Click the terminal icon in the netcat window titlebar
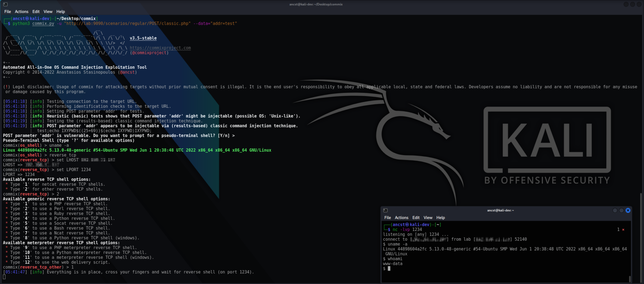The width and height of the screenshot is (644, 284). click(386, 210)
